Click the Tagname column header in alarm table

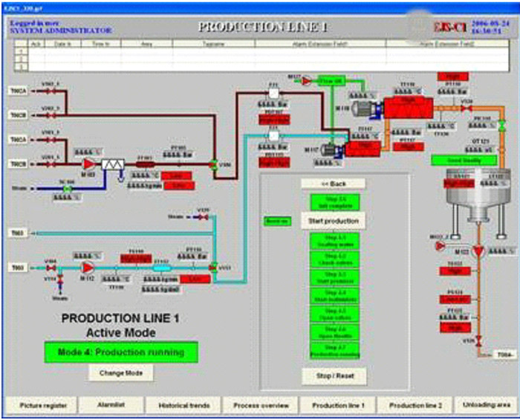coord(214,44)
